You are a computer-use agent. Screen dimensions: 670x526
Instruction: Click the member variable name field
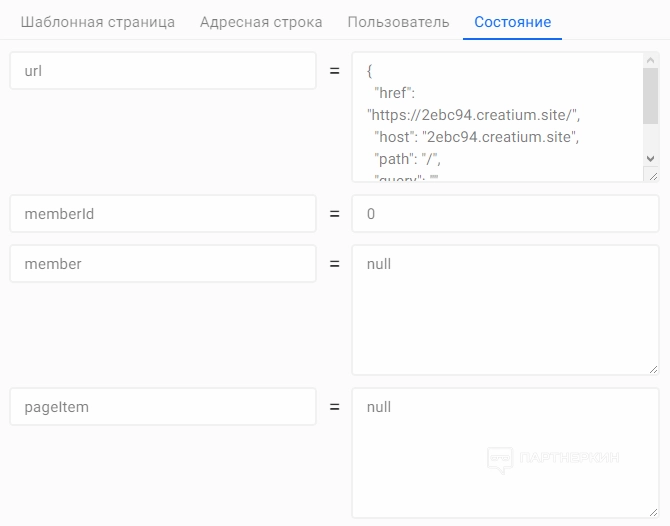pos(163,264)
